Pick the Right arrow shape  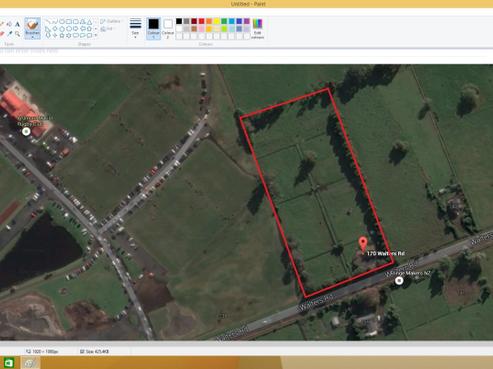click(76, 29)
